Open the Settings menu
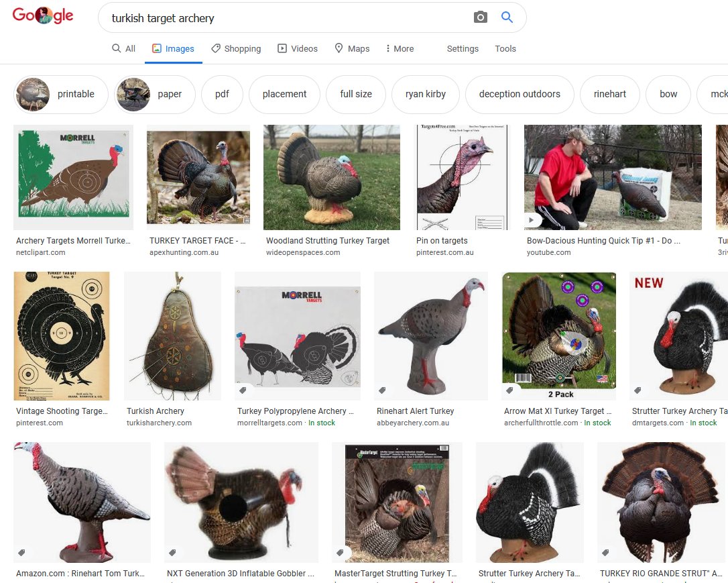The width and height of the screenshot is (728, 583). [463, 48]
